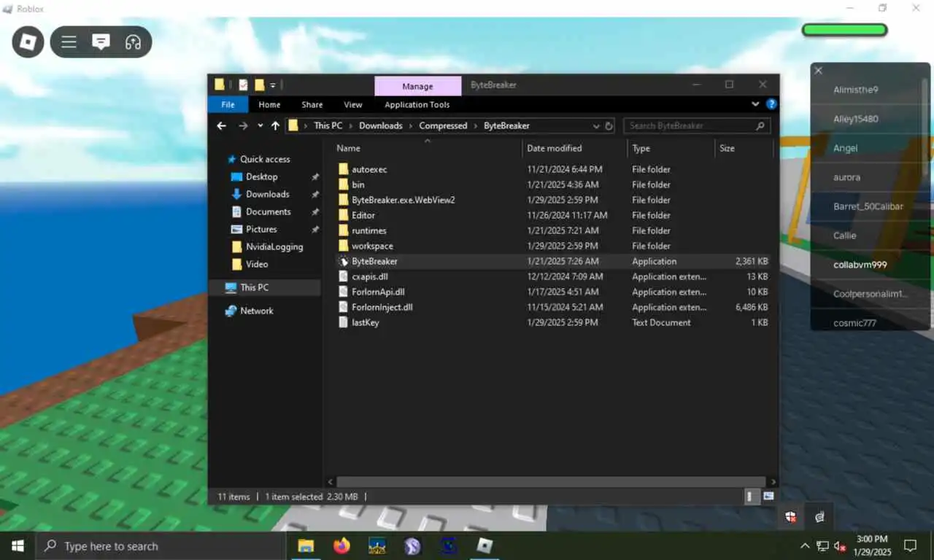
Task: Open File Explorer from the taskbar
Action: coord(306,546)
